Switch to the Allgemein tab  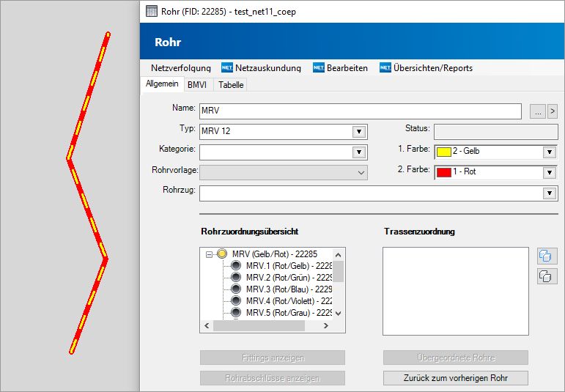pyautogui.click(x=162, y=84)
